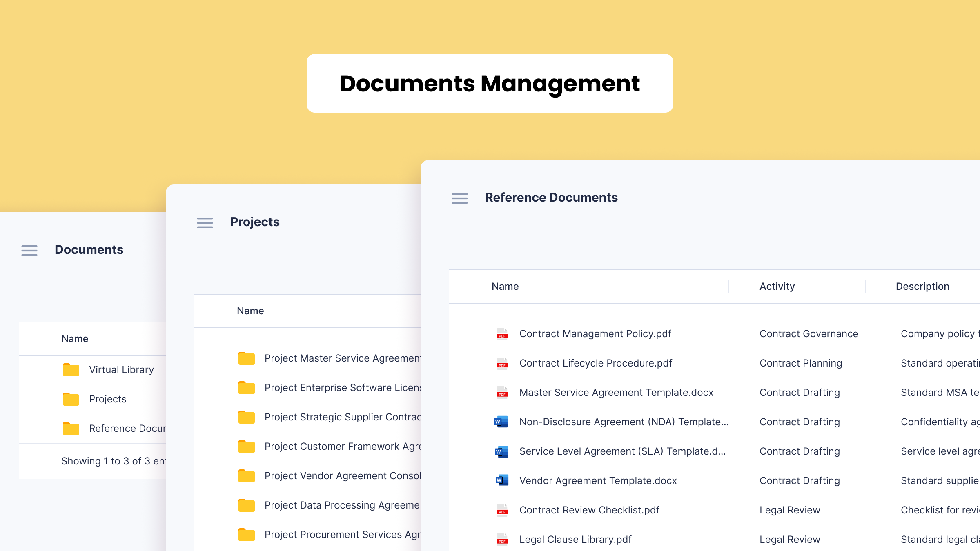
Task: Sort by Name column in Projects panel
Action: pos(250,311)
